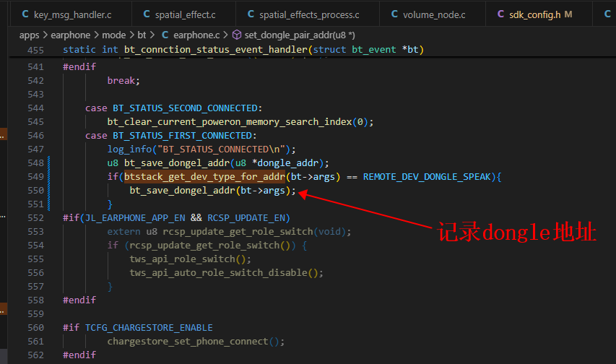Click the 'break;' statement on line 542

pos(123,81)
